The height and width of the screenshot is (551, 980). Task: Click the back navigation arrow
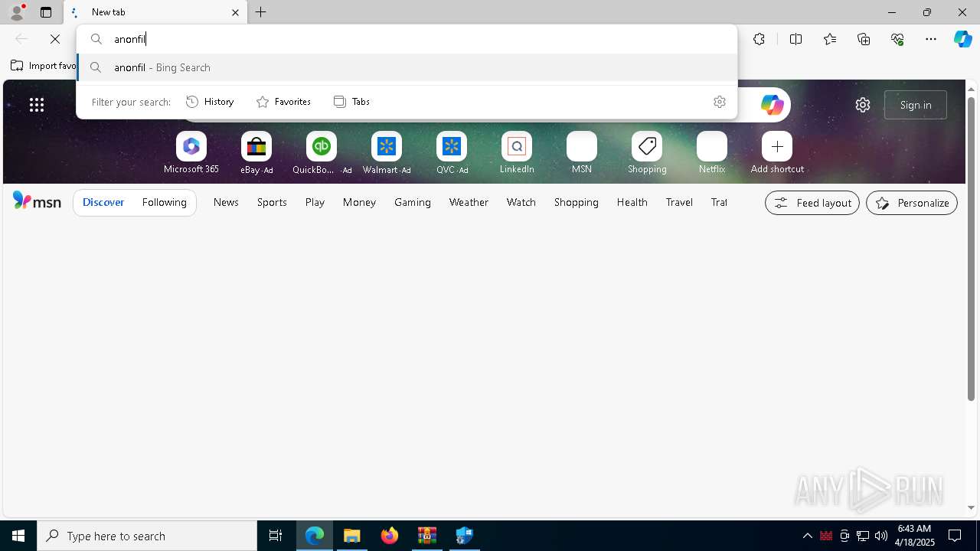[x=21, y=39]
